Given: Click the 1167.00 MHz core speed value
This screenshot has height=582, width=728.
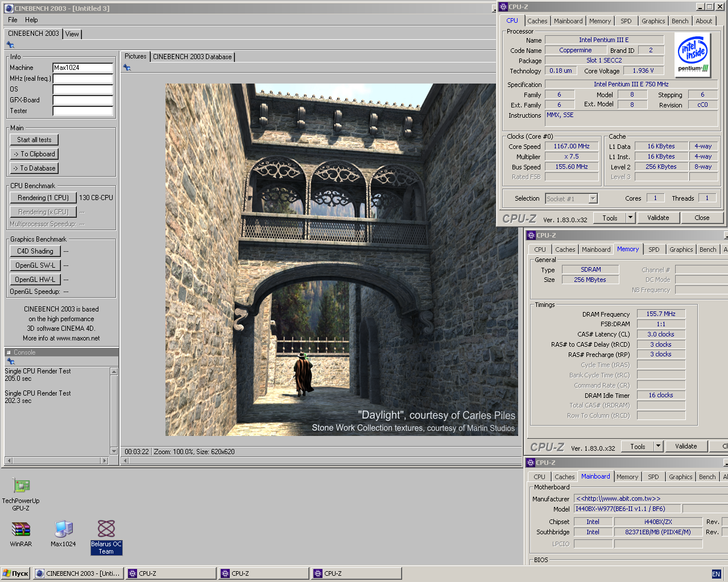Looking at the screenshot, I should click(x=572, y=146).
